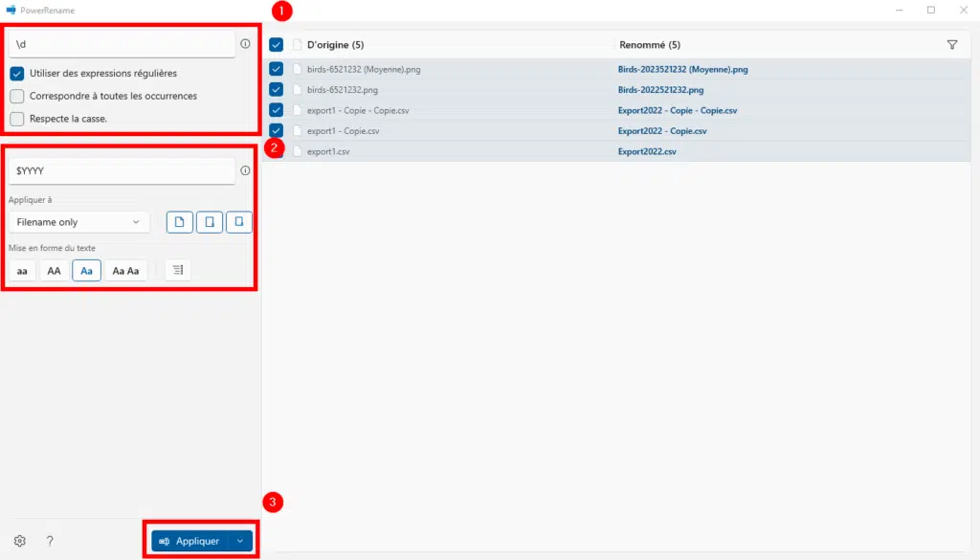Click the file icon of export1.csv row
980x560 pixels.
tap(298, 151)
